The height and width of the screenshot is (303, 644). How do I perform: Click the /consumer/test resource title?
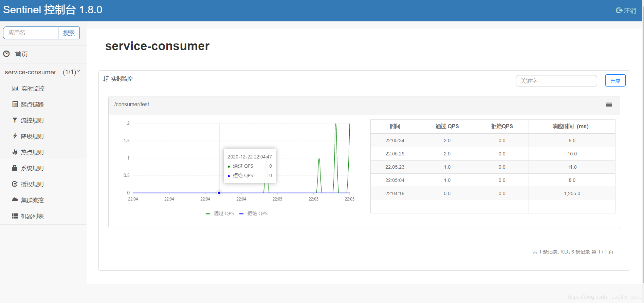point(132,105)
